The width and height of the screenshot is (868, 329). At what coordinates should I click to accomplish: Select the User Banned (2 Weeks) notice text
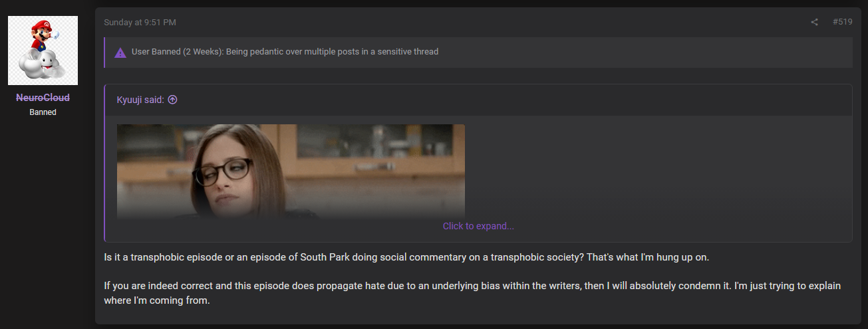click(x=285, y=51)
